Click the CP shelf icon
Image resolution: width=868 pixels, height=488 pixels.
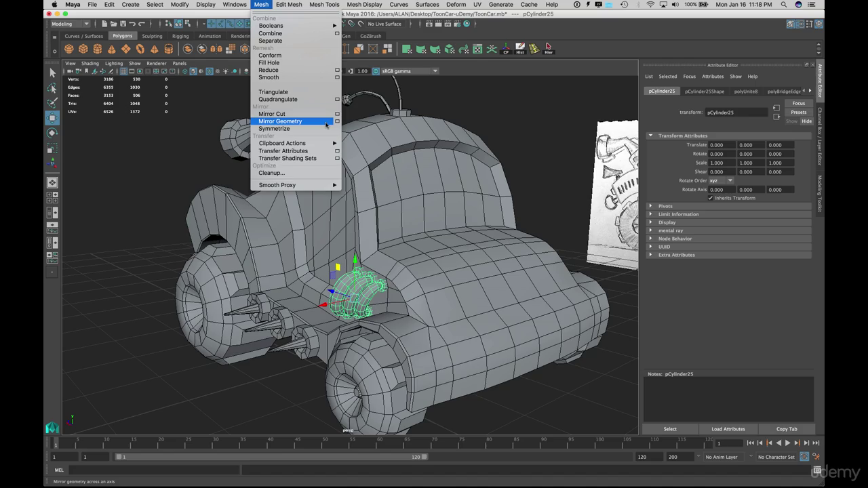(506, 49)
